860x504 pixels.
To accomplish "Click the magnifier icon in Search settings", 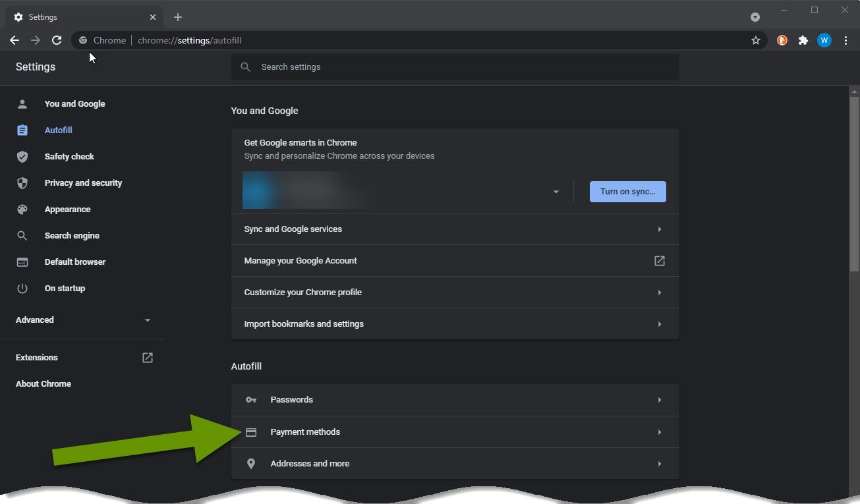I will [246, 67].
